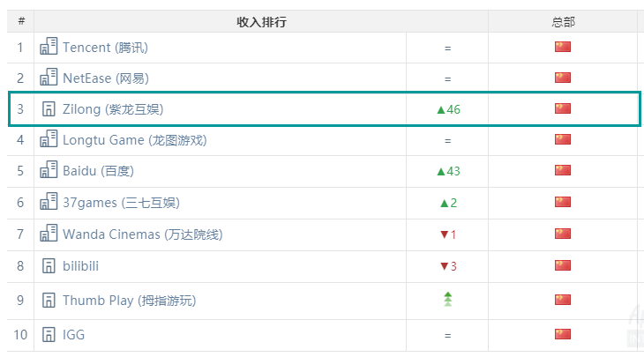The width and height of the screenshot is (644, 357).
Task: Click the company icon next to Baidu
Action: click(49, 170)
